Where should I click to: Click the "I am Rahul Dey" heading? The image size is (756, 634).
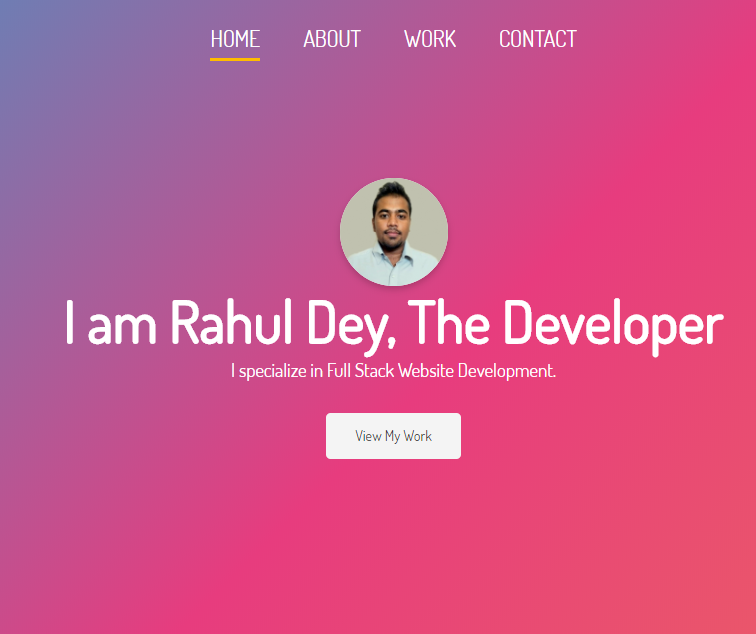pyautogui.click(x=394, y=324)
